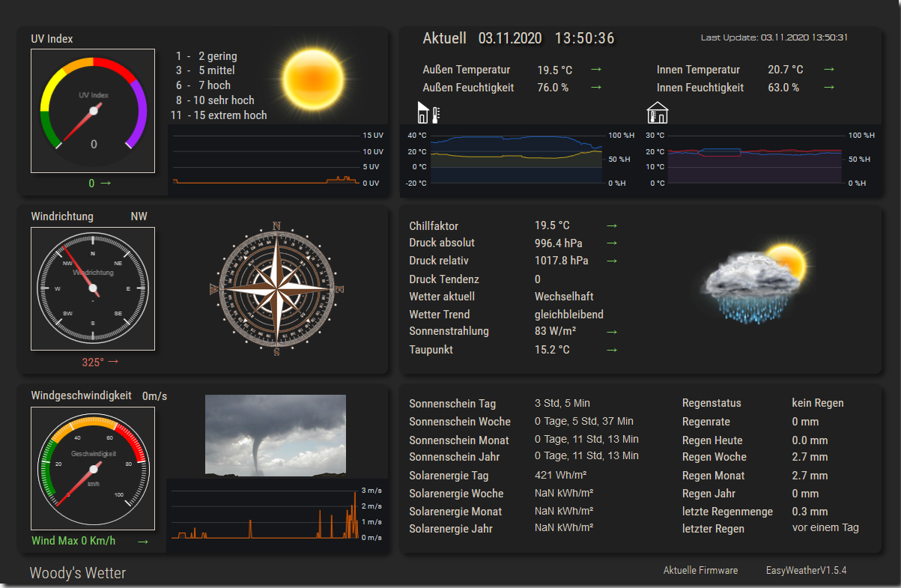Click the indoor house thermometer icon
901x588 pixels.
(x=657, y=113)
